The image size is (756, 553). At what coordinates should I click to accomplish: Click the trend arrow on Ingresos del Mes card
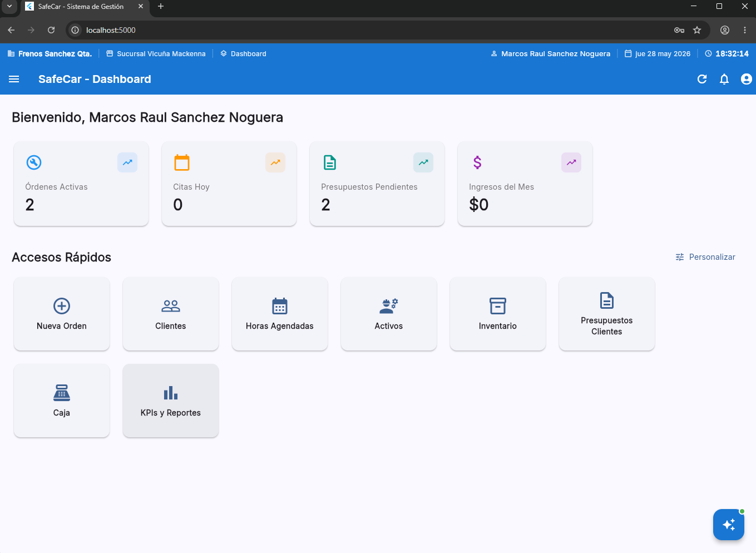[x=571, y=162]
